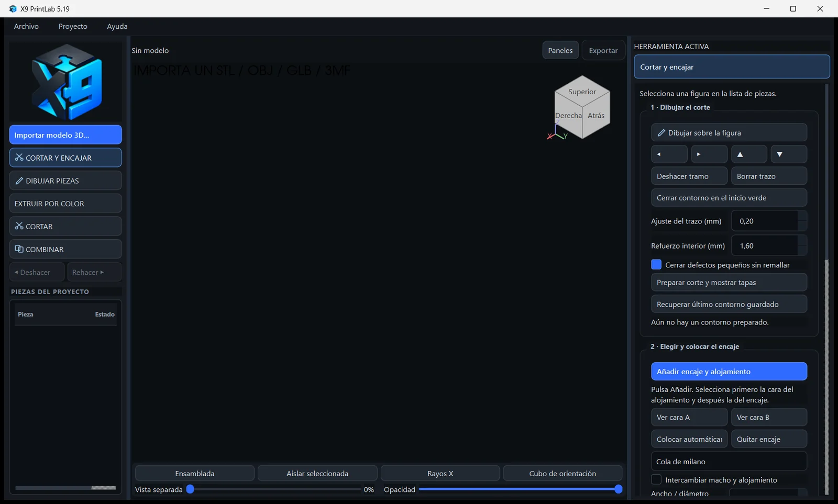This screenshot has height=504, width=838.
Task: Nudge the cut with the left arrow
Action: click(669, 154)
